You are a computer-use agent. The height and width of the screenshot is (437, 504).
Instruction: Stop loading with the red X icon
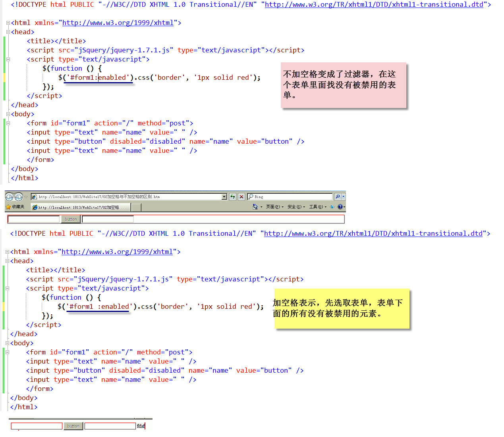(241, 197)
